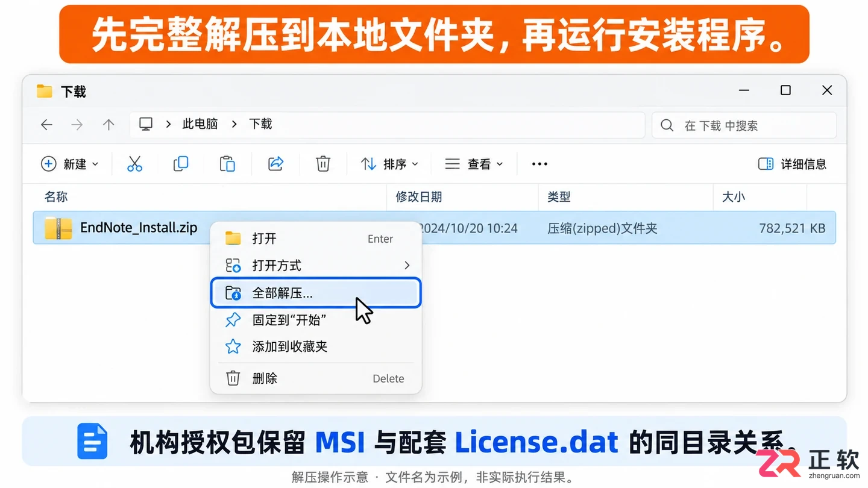Sort by the 大小 column header

[734, 196]
